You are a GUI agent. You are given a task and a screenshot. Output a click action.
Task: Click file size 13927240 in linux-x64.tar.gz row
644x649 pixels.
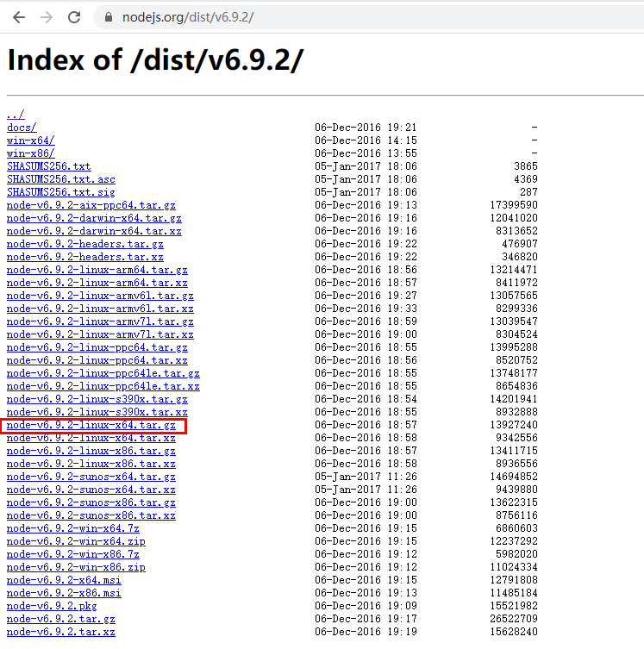coord(514,425)
